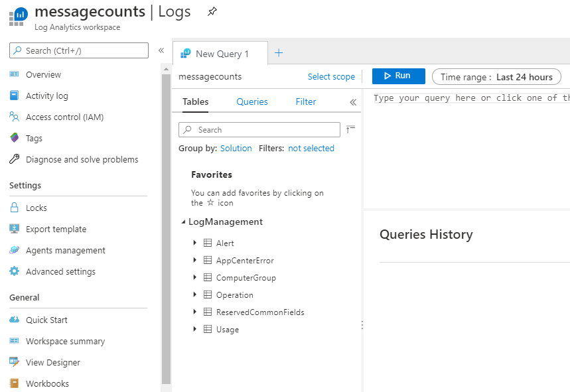
Task: Open Workspace summary
Action: coord(66,341)
